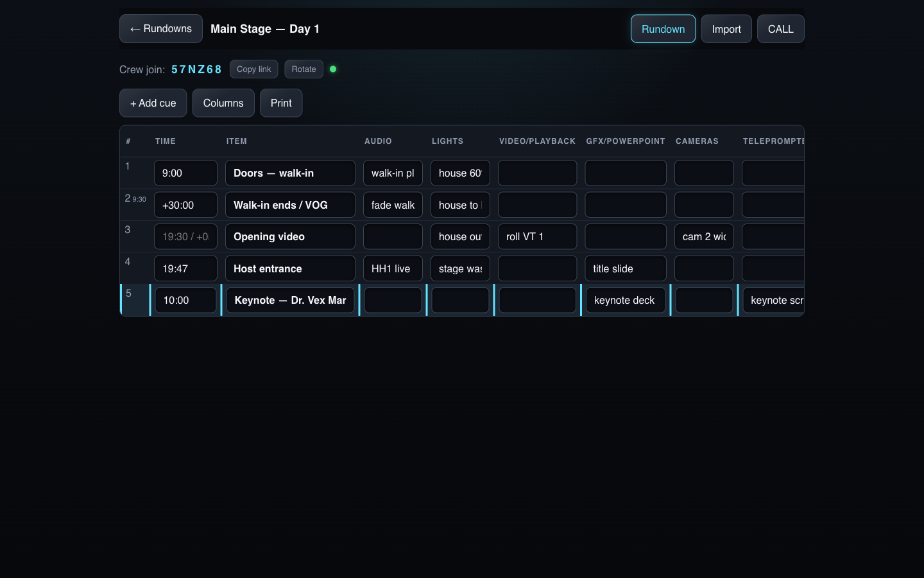This screenshot has height=578, width=924.
Task: Edit the 9:00 time field
Action: pyautogui.click(x=185, y=173)
